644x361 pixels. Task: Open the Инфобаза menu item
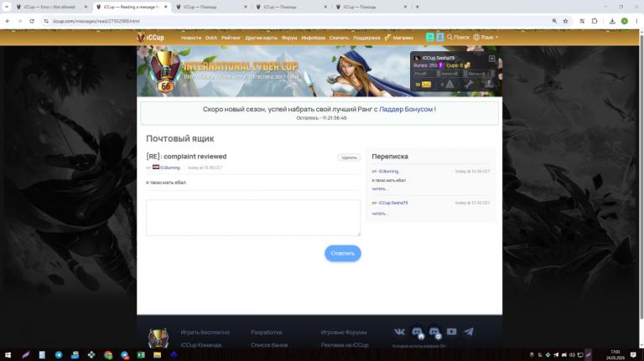point(313,38)
